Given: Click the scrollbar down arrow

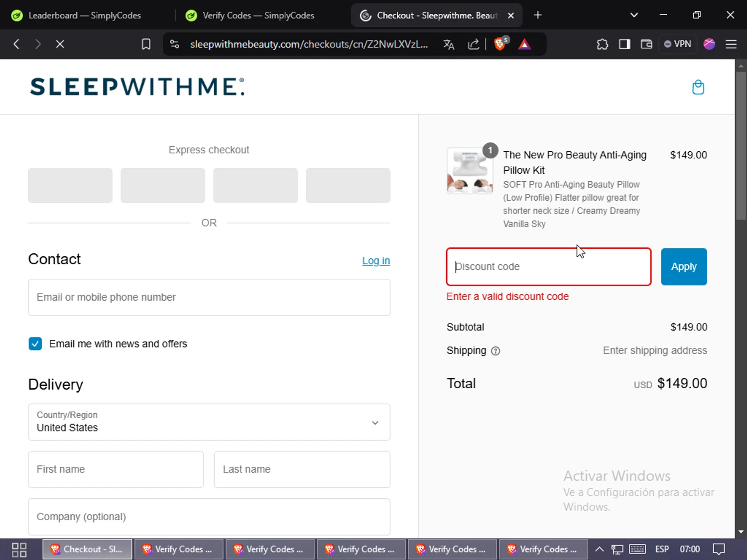Looking at the screenshot, I should (x=741, y=532).
